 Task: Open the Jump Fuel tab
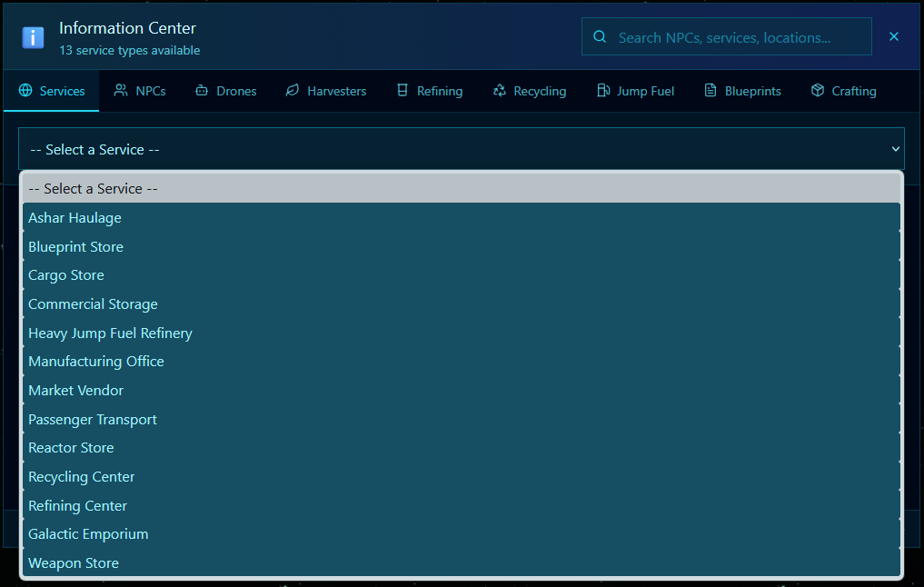pyautogui.click(x=635, y=91)
